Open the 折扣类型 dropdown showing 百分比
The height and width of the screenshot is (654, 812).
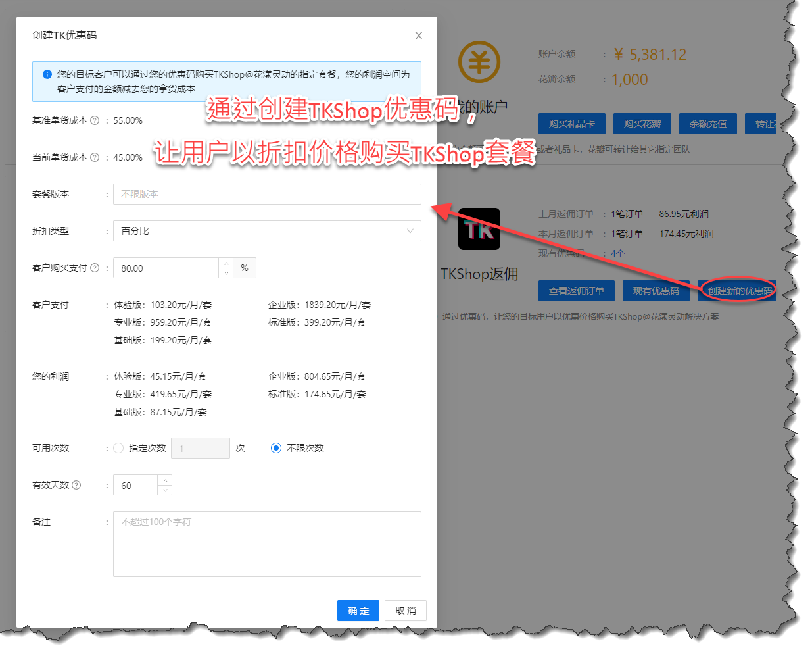pos(267,231)
